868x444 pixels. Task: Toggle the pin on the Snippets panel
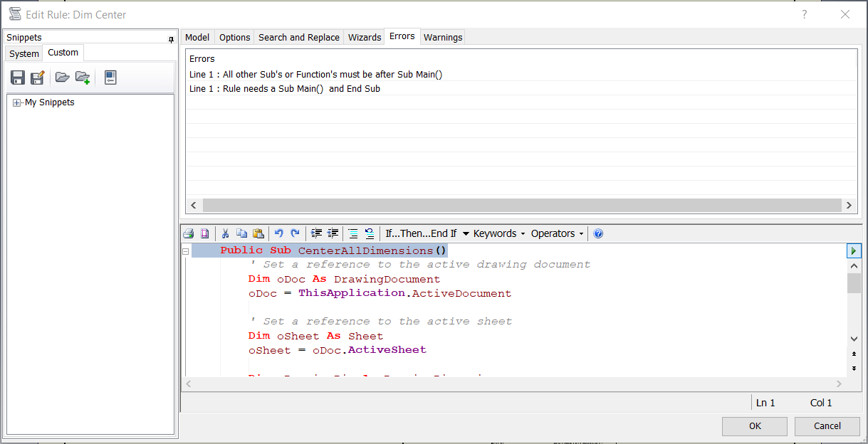pyautogui.click(x=171, y=38)
